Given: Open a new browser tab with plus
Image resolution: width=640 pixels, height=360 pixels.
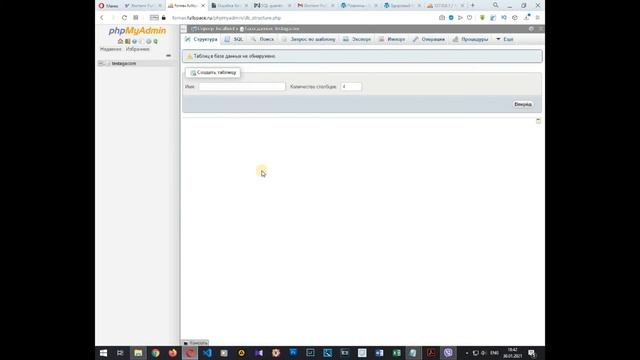Looking at the screenshot, I should coord(473,5).
